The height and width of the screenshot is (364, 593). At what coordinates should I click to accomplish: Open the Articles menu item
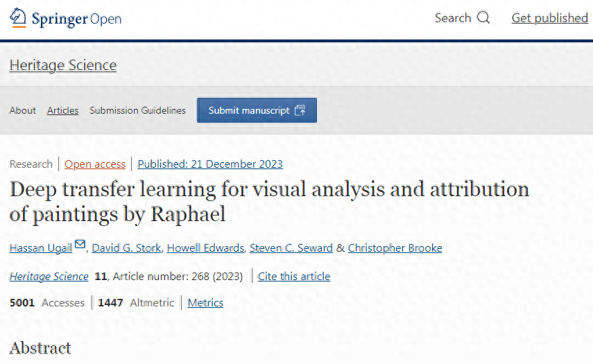[x=62, y=110]
